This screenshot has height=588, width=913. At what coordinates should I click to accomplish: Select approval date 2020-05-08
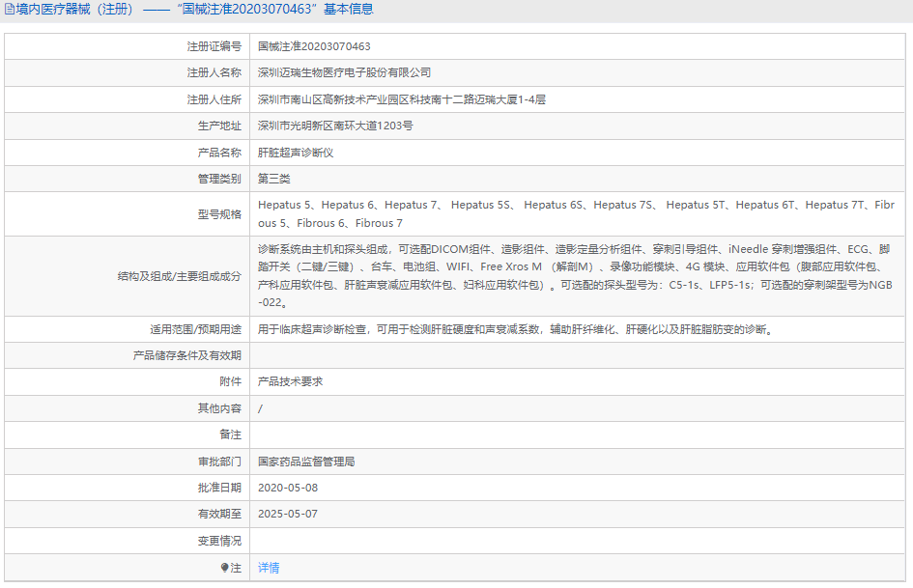pyautogui.click(x=288, y=488)
